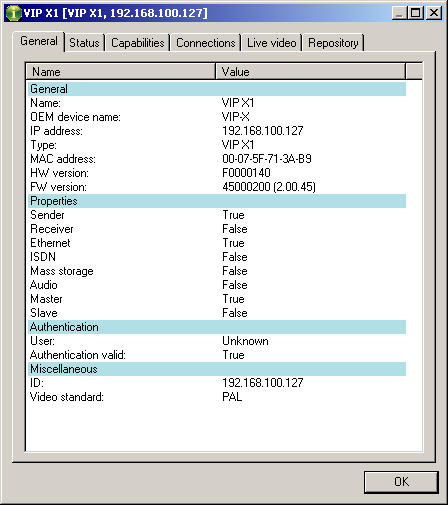448x505 pixels.
Task: Click the VIP-X OEM name value
Action: click(236, 117)
